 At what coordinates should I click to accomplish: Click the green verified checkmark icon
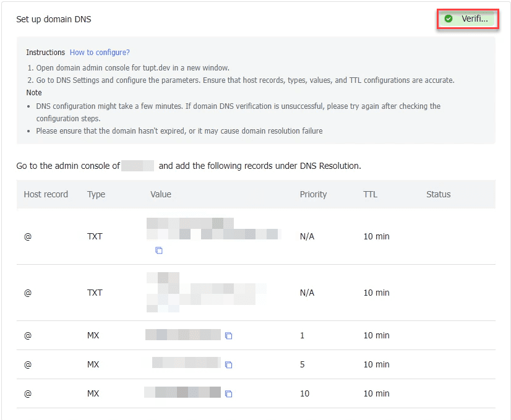click(449, 19)
